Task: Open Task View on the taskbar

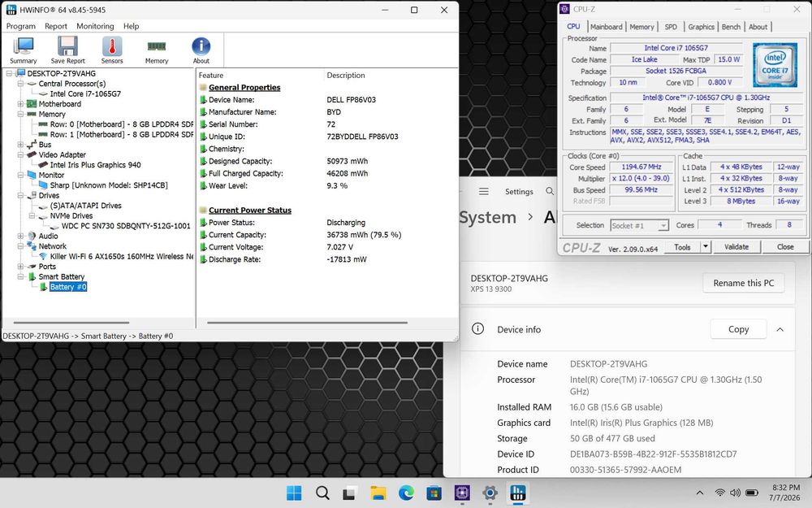Action: (349, 493)
